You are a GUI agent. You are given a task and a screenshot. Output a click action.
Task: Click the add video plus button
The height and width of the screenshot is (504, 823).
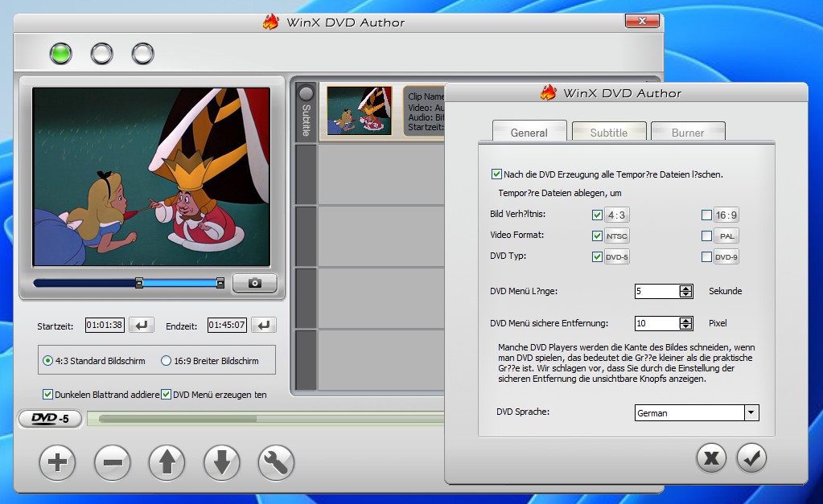(x=57, y=462)
